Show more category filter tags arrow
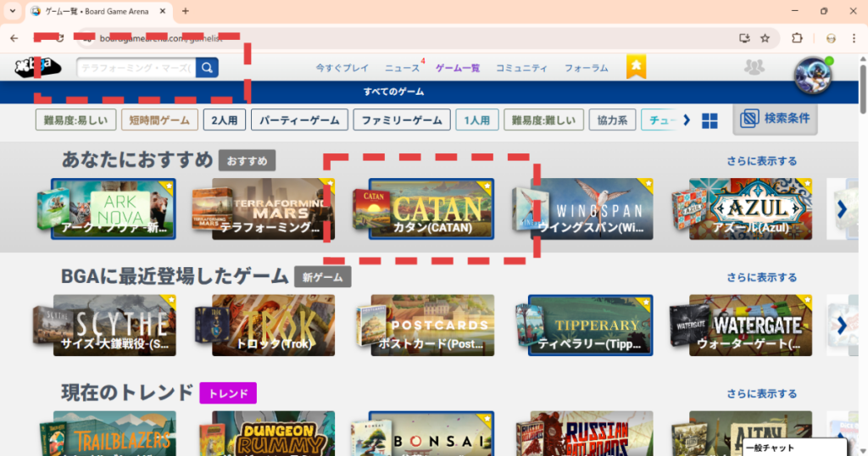The image size is (868, 456). tap(687, 120)
